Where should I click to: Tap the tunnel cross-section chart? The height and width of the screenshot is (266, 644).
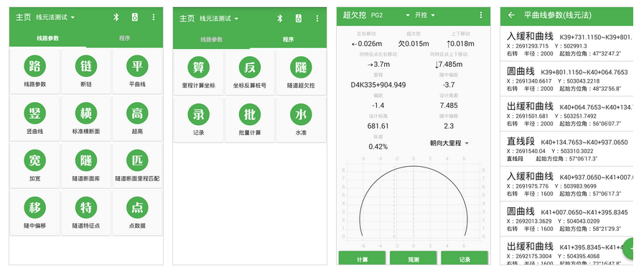point(413,201)
